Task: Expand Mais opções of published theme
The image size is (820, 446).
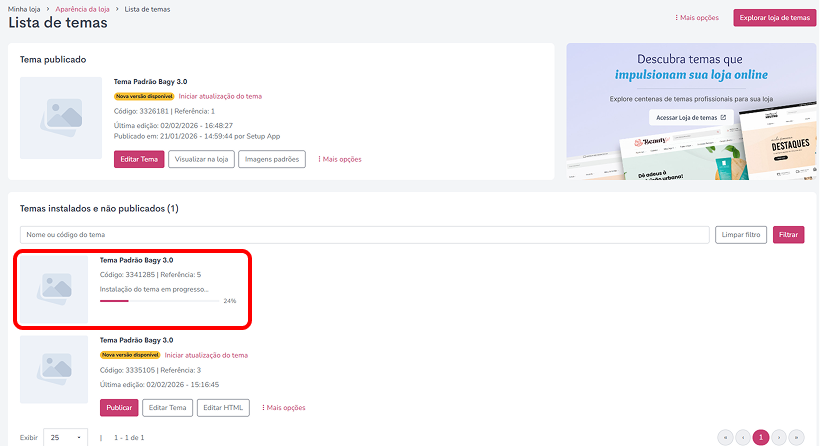Action: [340, 159]
